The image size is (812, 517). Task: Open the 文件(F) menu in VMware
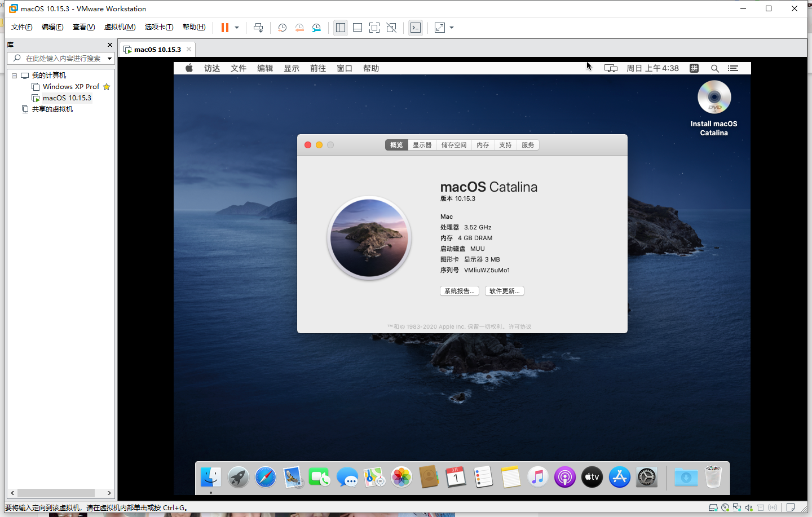click(22, 27)
